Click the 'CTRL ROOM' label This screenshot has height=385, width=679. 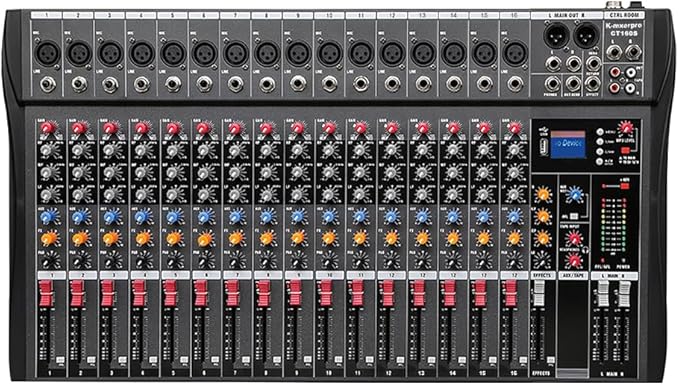624,15
